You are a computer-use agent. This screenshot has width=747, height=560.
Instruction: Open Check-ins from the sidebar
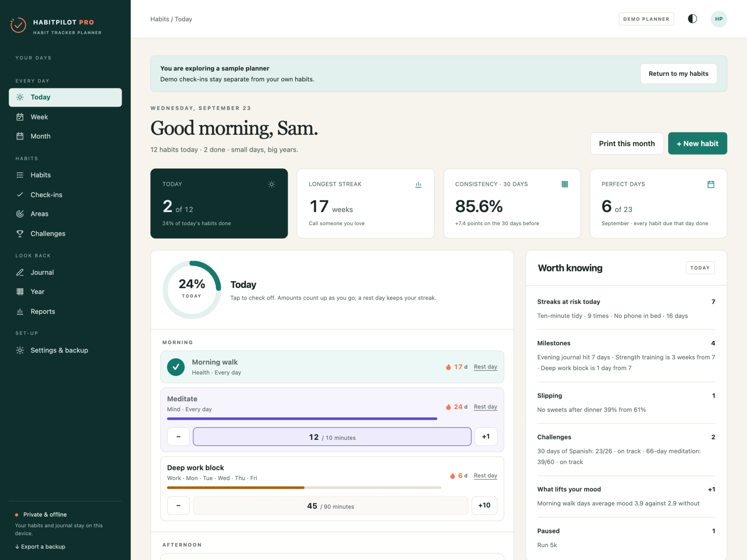click(x=65, y=195)
